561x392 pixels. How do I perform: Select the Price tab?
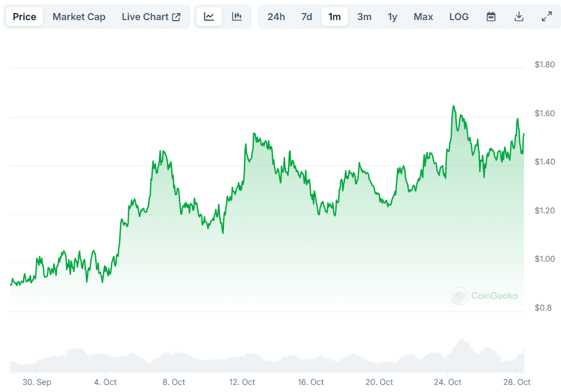[24, 17]
